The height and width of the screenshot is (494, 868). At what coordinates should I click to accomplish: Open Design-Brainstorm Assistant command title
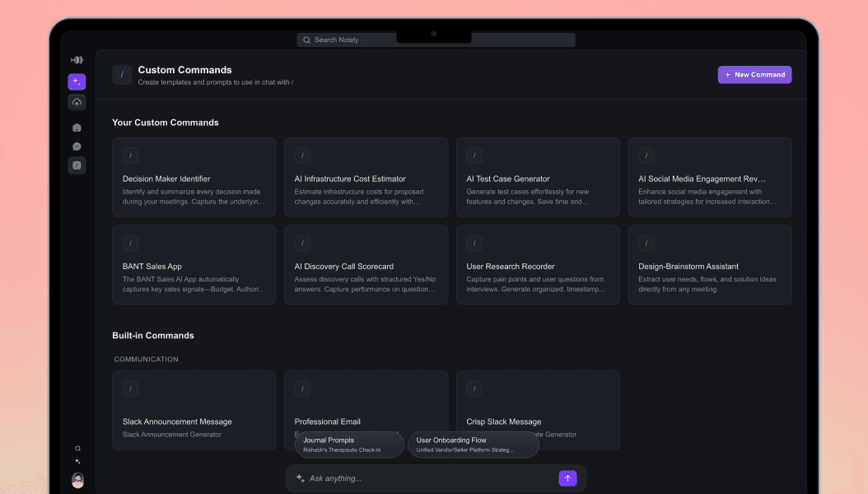pos(688,266)
